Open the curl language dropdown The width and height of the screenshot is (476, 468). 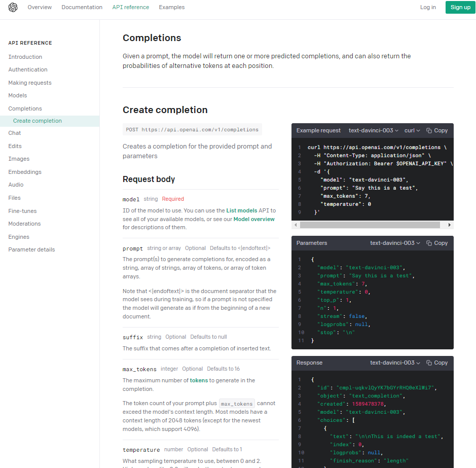(x=412, y=130)
